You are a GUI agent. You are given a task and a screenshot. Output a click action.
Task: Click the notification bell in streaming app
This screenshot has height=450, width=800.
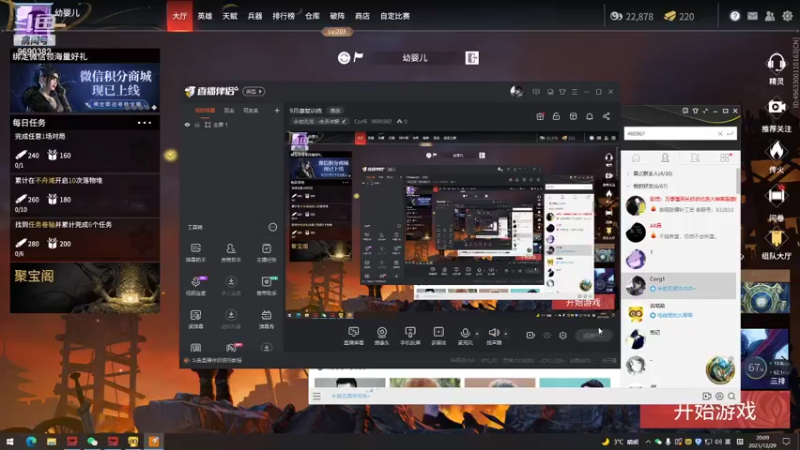[x=589, y=116]
